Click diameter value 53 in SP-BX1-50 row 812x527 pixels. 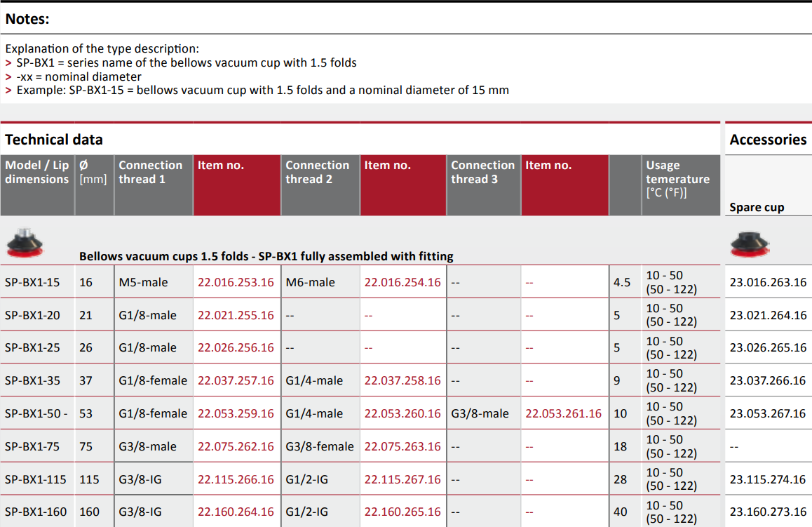(86, 413)
